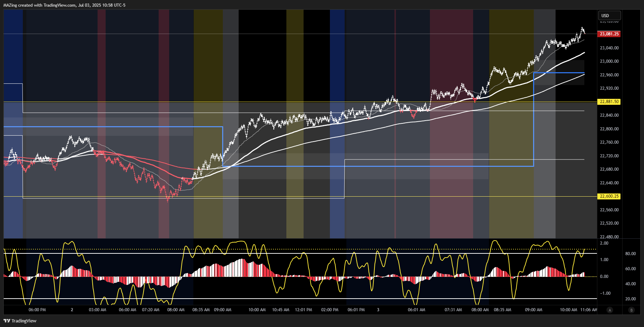Click the 23,000.00 price axis value

(609, 61)
